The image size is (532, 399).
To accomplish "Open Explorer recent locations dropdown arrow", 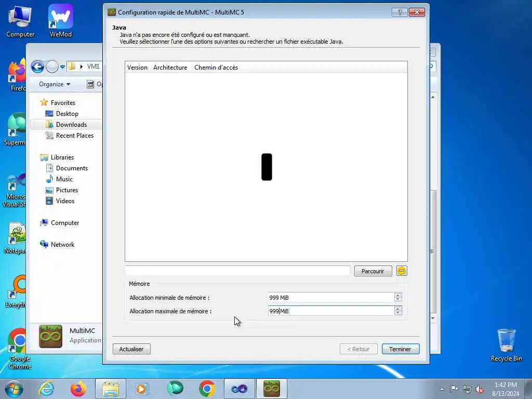I will coord(62,67).
